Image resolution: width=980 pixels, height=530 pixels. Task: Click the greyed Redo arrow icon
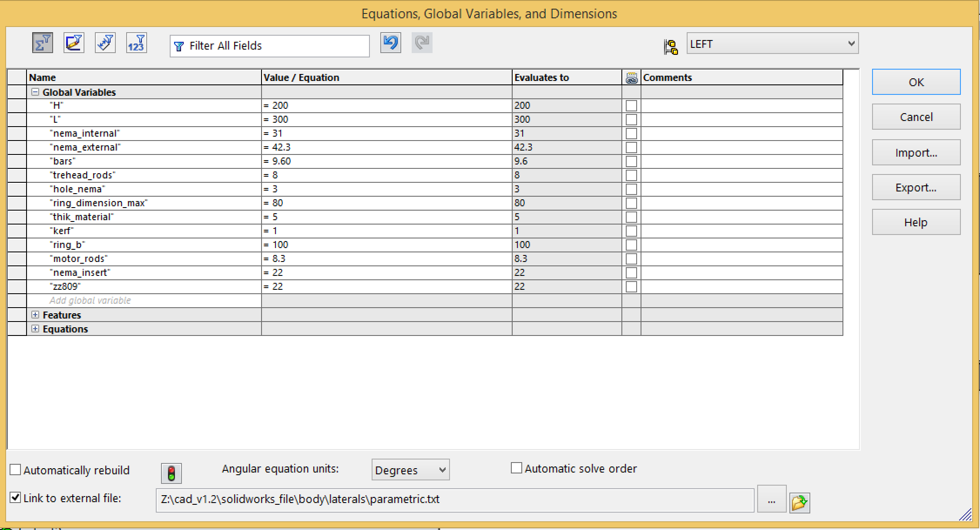[x=422, y=43]
